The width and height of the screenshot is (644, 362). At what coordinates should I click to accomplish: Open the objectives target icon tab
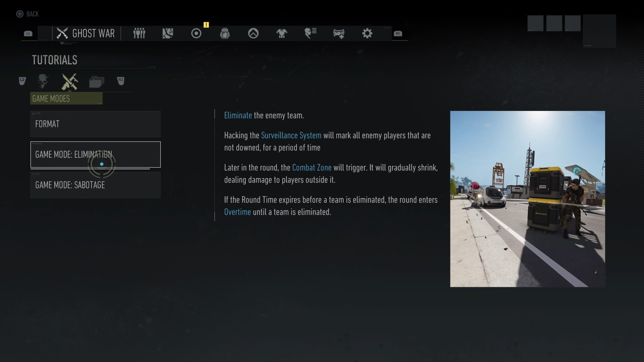pos(196,34)
